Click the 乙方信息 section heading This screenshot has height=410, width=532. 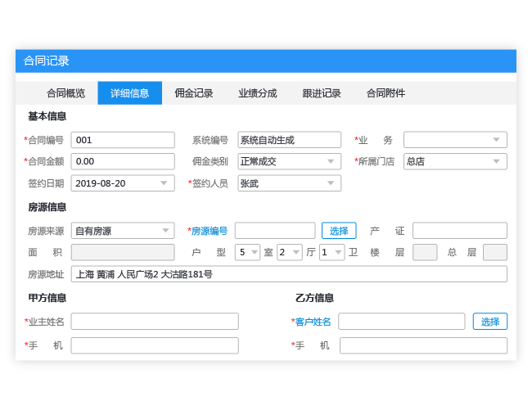tap(314, 298)
